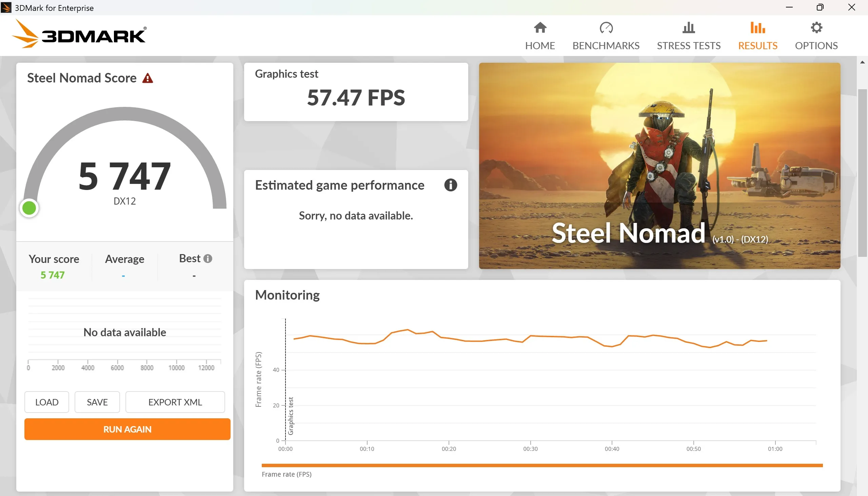The height and width of the screenshot is (496, 868).
Task: Click the vertical scrollbar thumb
Action: pyautogui.click(x=862, y=173)
